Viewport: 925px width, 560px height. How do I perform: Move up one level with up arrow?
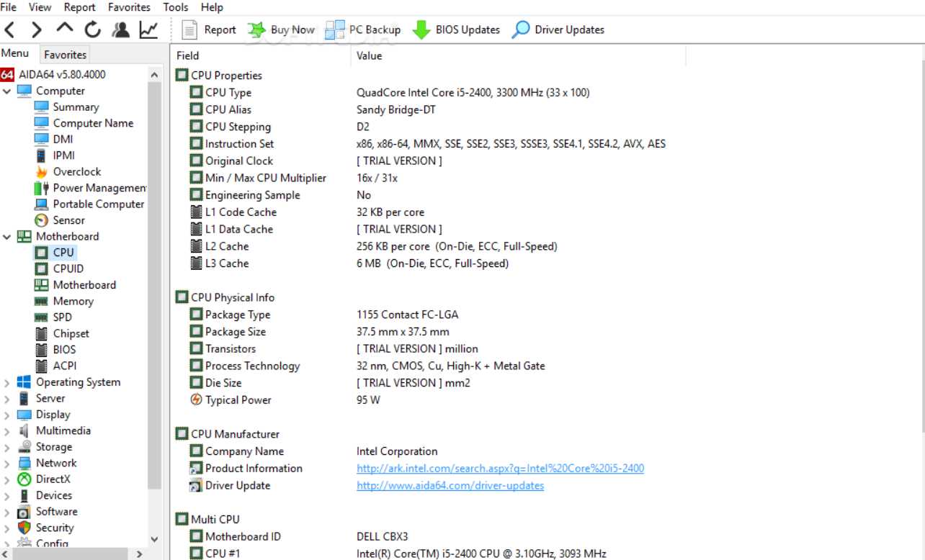click(65, 29)
